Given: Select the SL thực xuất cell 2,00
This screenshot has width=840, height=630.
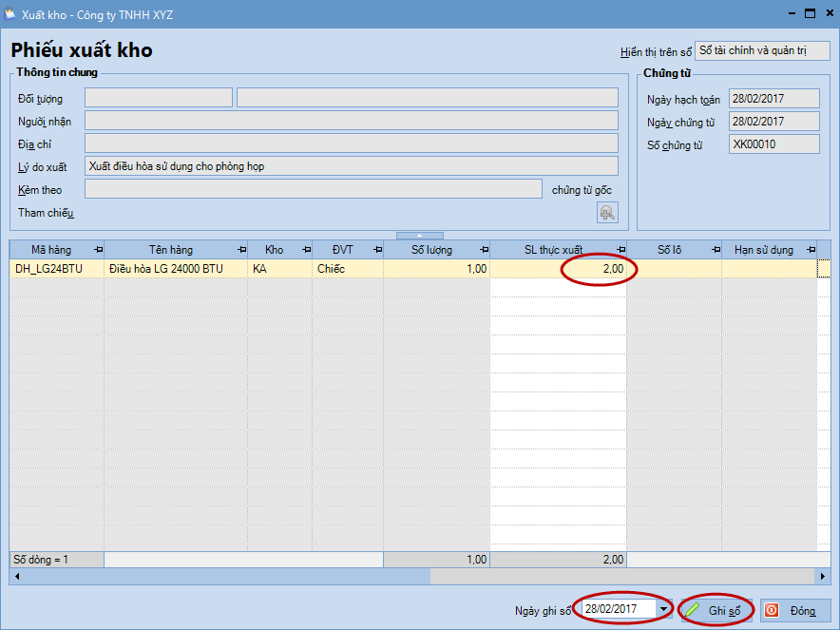Looking at the screenshot, I should (558, 268).
